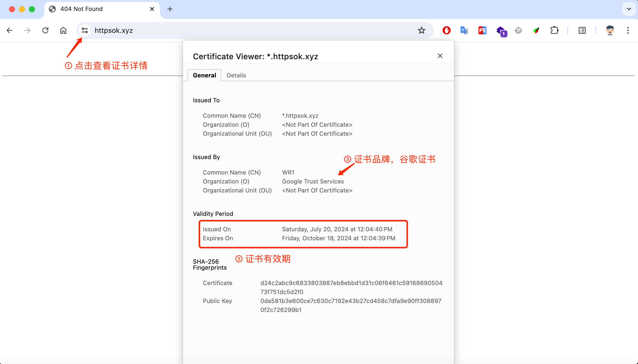Image resolution: width=638 pixels, height=364 pixels.
Task: Expand the tab search chevron
Action: point(629,9)
